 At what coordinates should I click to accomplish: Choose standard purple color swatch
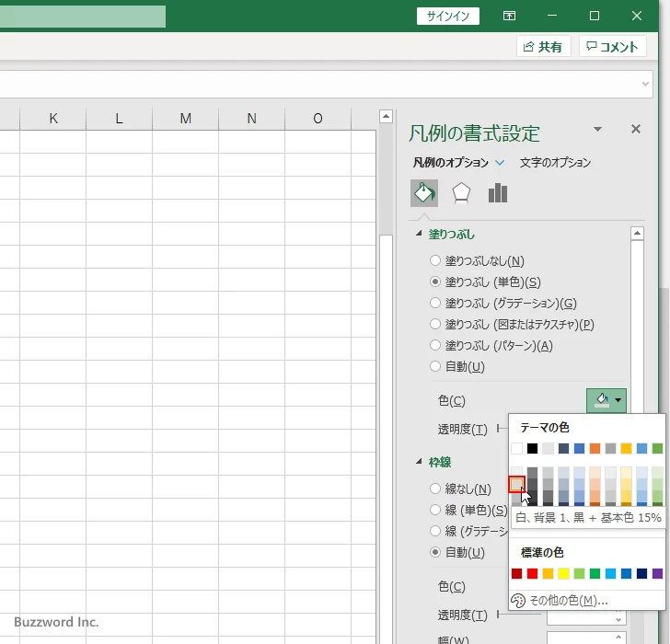pos(657,573)
